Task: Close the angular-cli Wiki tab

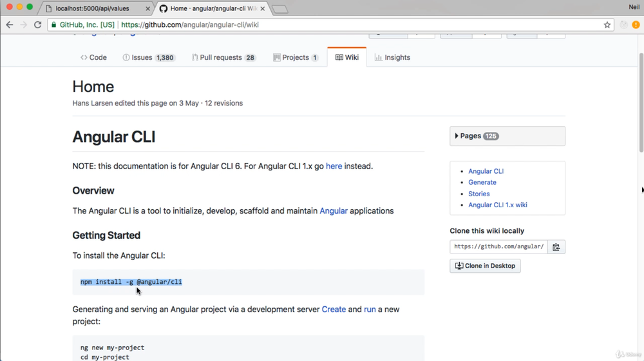Action: pyautogui.click(x=263, y=8)
